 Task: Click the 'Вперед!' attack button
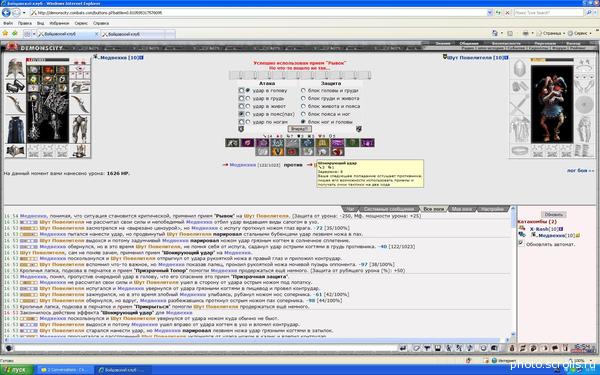click(x=299, y=129)
